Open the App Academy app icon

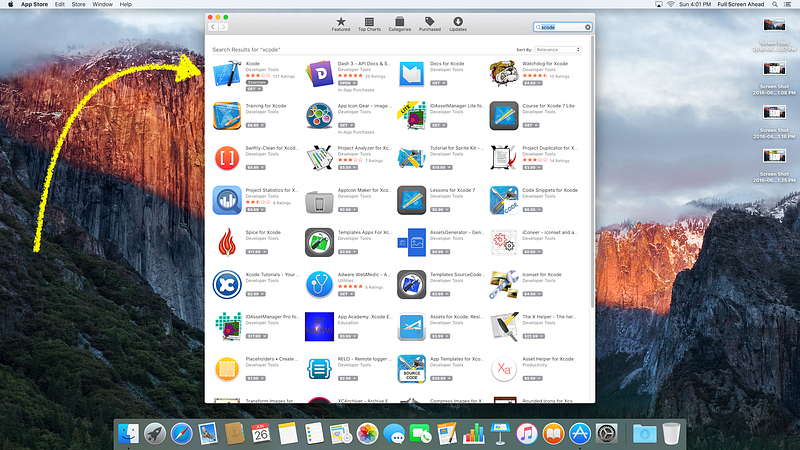point(319,327)
